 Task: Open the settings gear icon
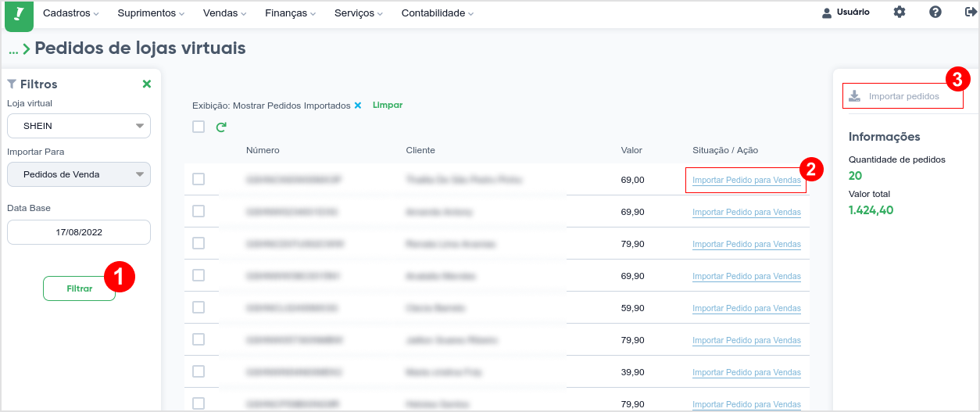pos(900,13)
